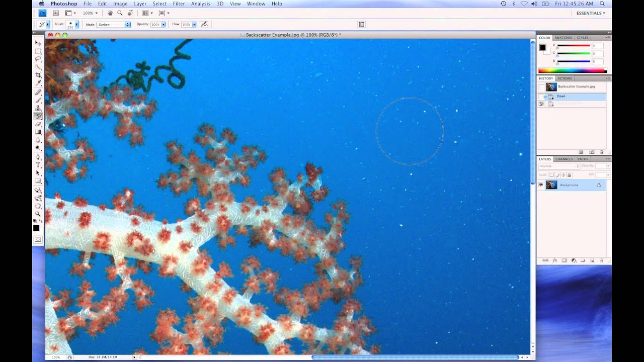The image size is (644, 362).
Task: Click the Hand tool in application bar
Action: [110, 13]
